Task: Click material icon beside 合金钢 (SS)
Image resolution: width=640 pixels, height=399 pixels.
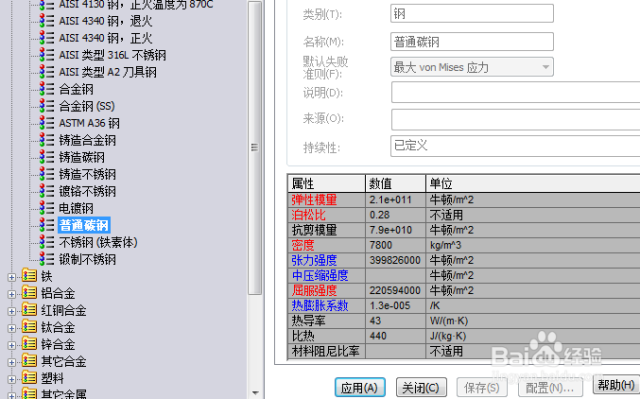Action: coord(47,106)
